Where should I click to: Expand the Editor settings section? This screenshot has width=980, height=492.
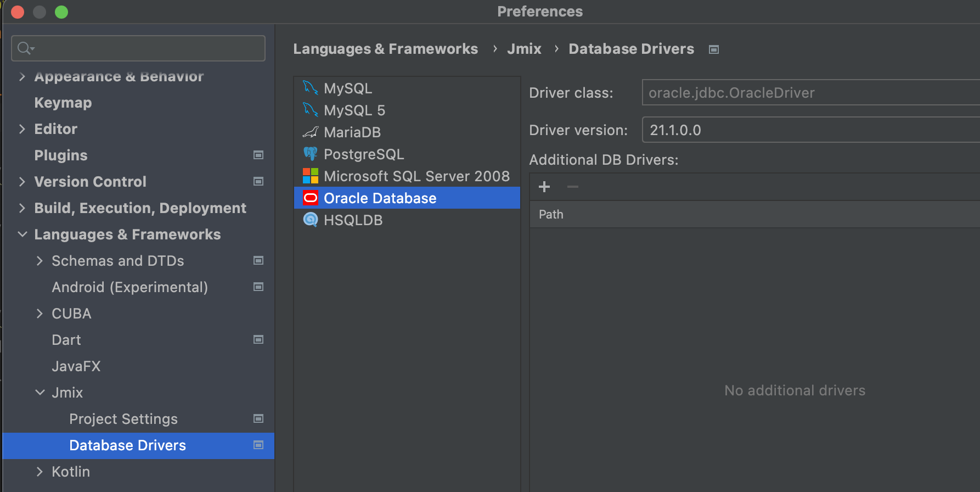tap(22, 129)
